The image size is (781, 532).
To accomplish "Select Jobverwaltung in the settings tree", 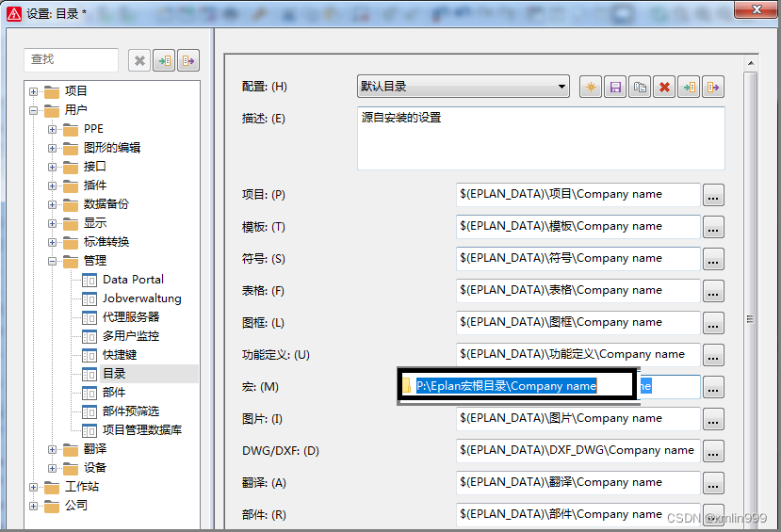I will [x=142, y=298].
